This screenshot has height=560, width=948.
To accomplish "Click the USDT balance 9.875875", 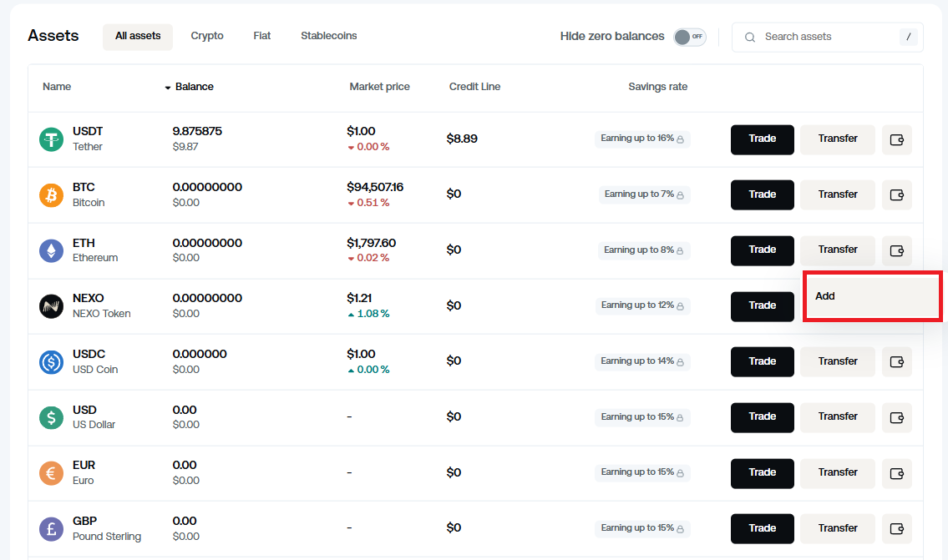I will pyautogui.click(x=197, y=132).
